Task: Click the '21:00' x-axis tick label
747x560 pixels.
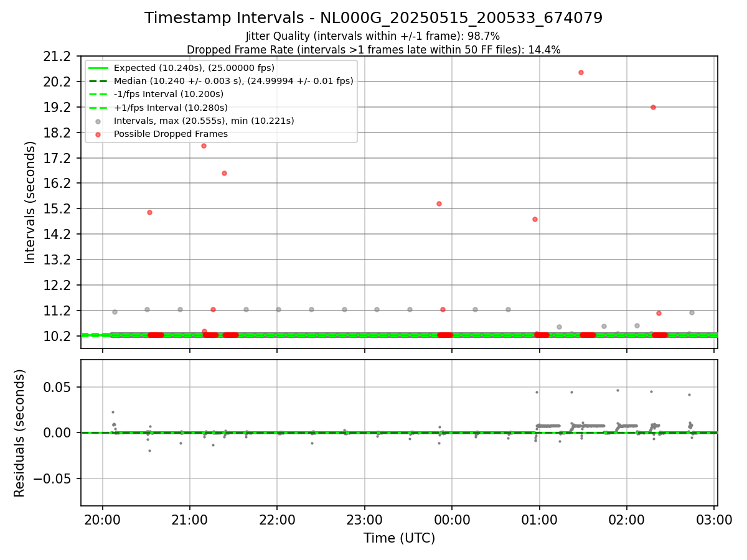Action: [190, 520]
